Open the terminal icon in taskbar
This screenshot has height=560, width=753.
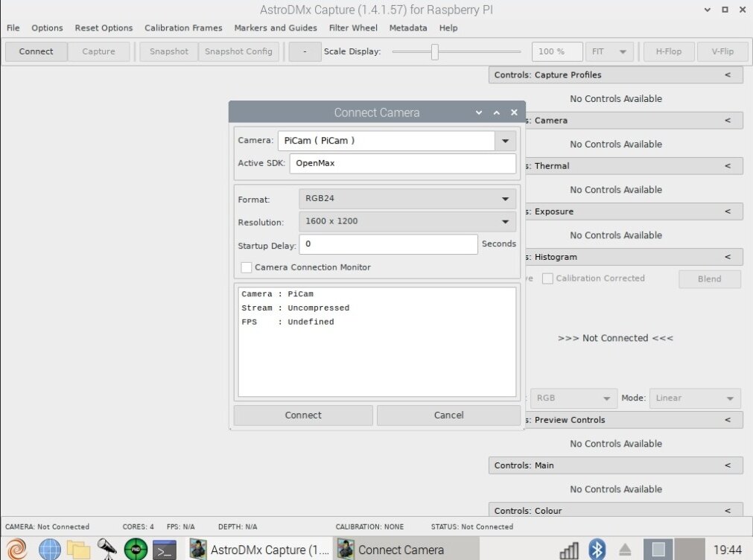click(165, 550)
